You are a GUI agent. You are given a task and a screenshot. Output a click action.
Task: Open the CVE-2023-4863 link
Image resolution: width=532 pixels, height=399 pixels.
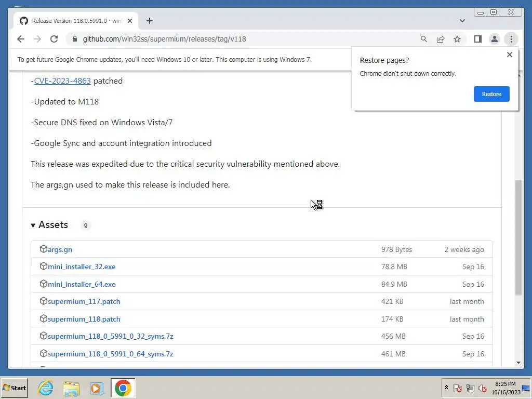coord(62,81)
